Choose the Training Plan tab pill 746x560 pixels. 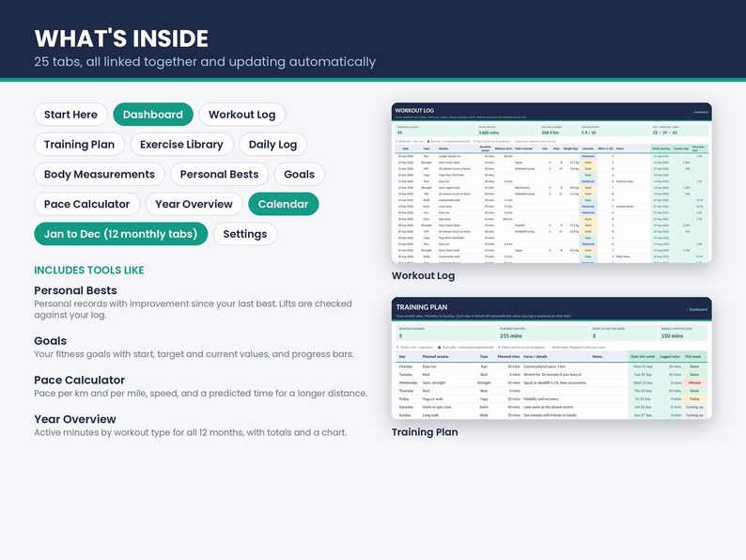pyautogui.click(x=79, y=144)
